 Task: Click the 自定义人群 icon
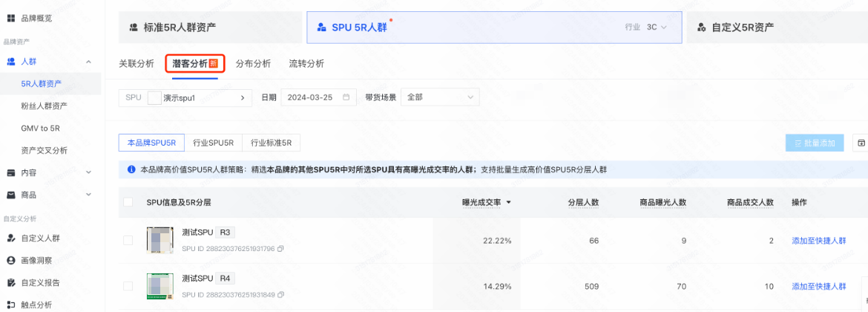click(10, 238)
